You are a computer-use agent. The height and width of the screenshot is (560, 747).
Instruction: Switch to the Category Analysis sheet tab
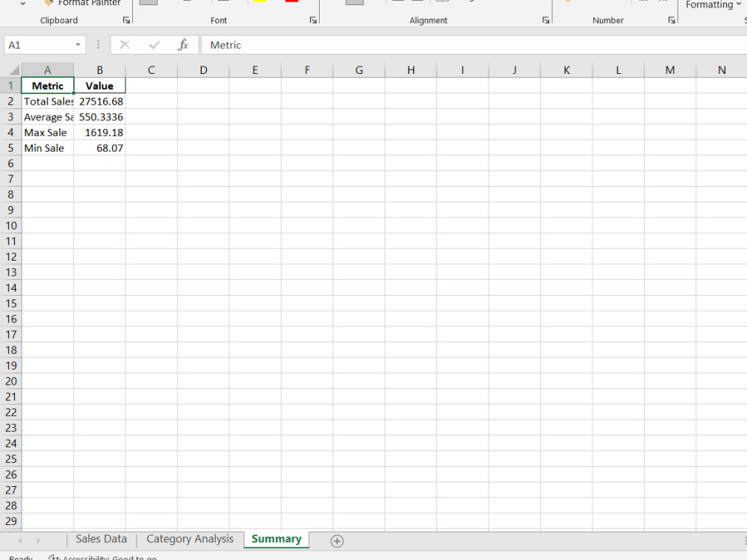(190, 539)
